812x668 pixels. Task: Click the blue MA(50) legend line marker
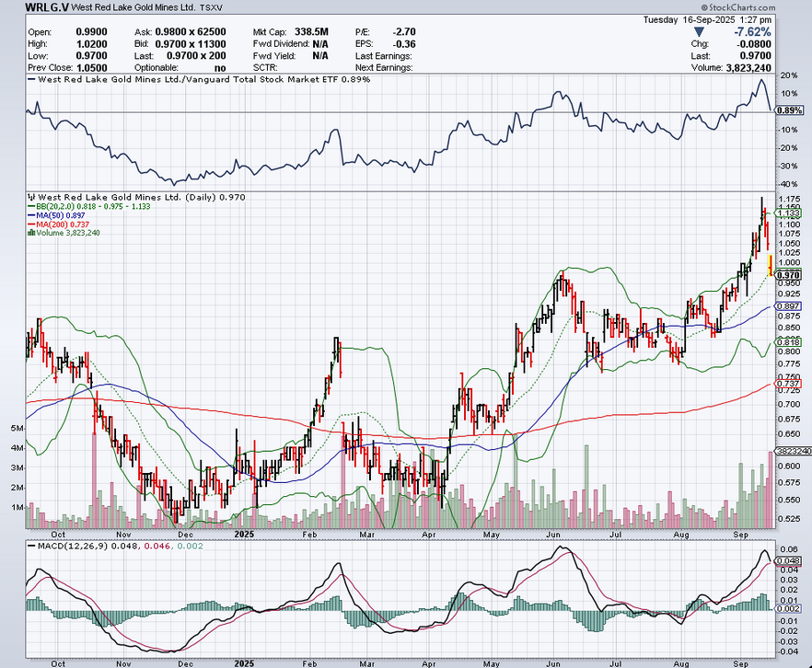pyautogui.click(x=31, y=215)
